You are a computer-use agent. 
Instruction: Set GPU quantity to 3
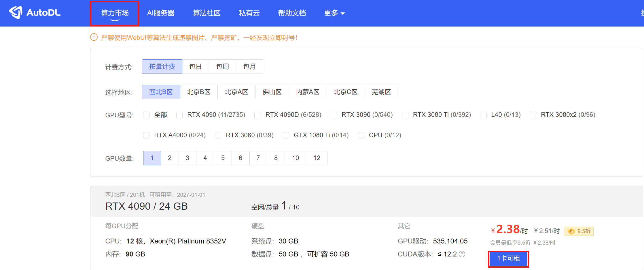click(x=187, y=158)
